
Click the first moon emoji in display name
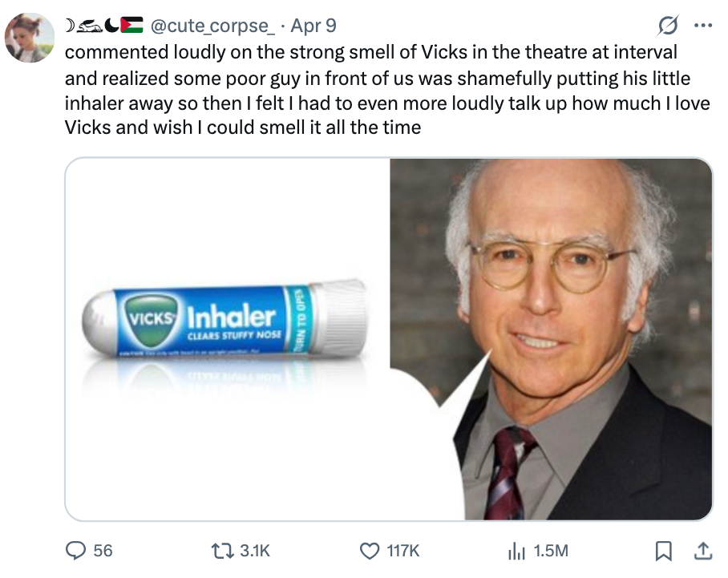coord(70,26)
